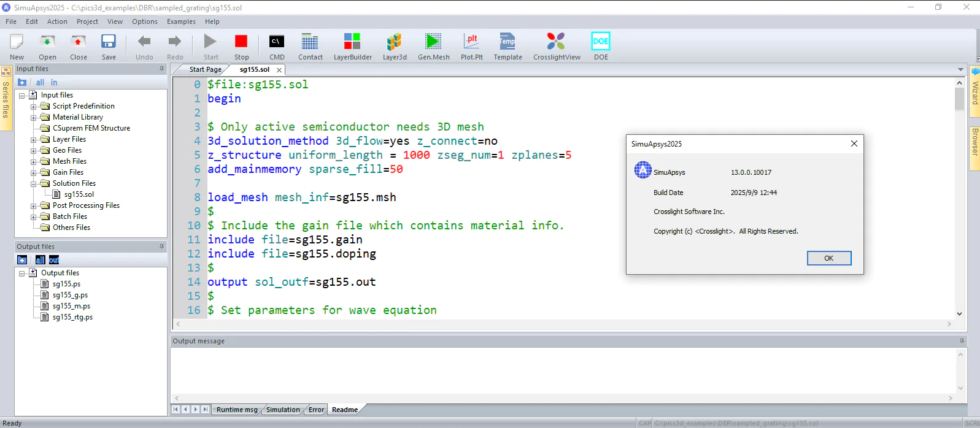Open the Contact tool icon

(310, 42)
